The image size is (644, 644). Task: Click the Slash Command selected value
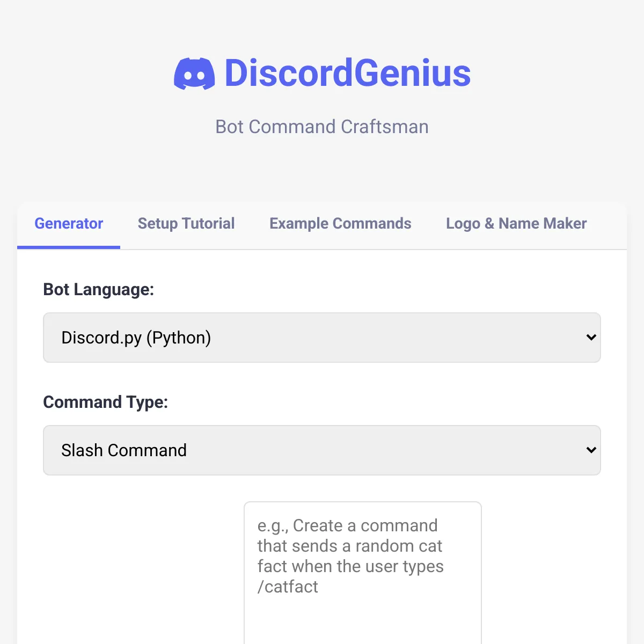124,450
